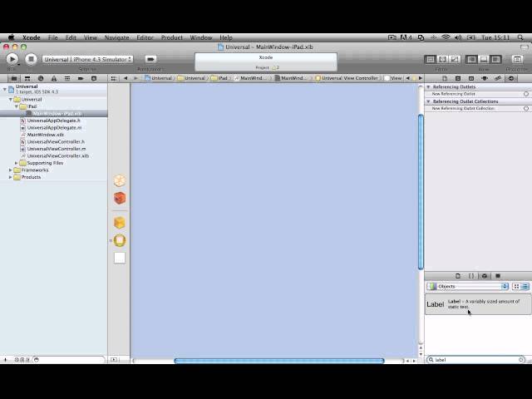
Task: Open the related files grid icon in jump bar
Action: pos(114,78)
